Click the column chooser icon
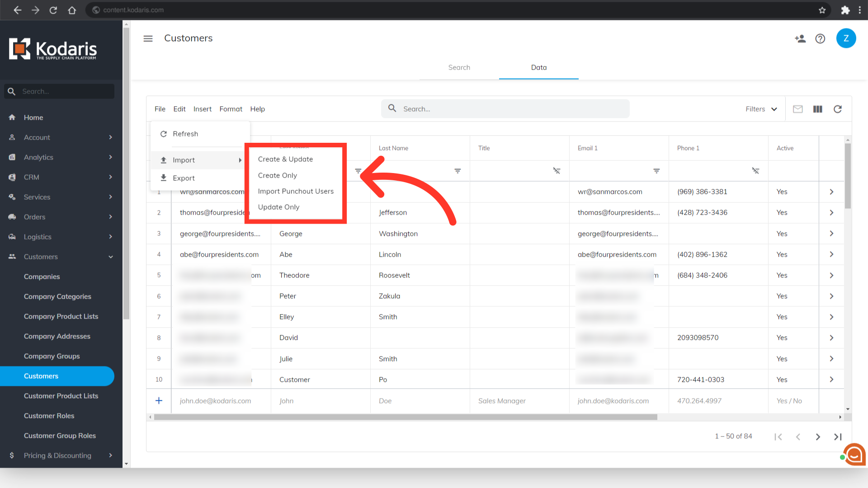The height and width of the screenshot is (488, 868). [817, 109]
